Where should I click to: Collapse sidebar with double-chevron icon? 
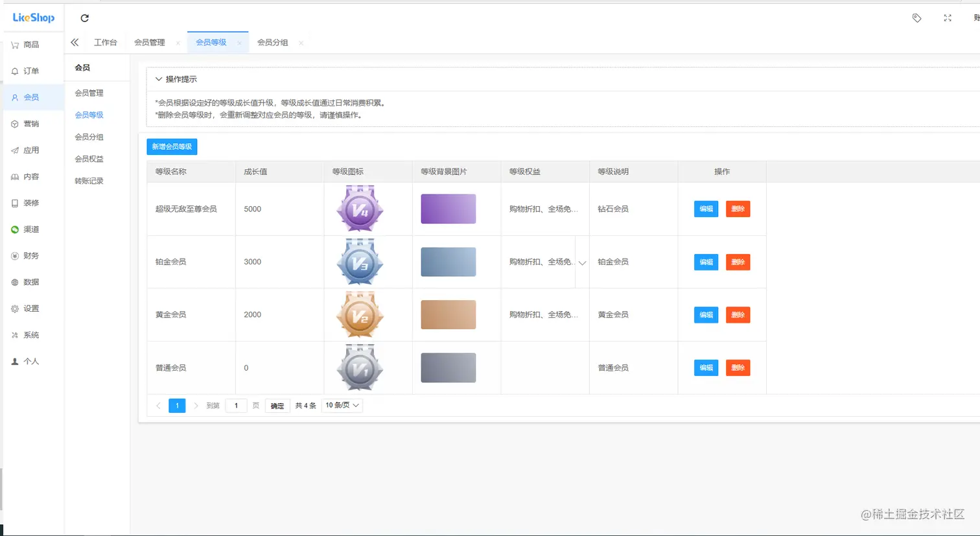pos(75,42)
